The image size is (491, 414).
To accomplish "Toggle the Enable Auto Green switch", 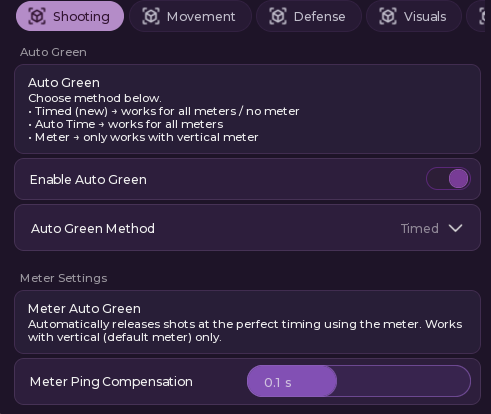I will click(x=448, y=179).
